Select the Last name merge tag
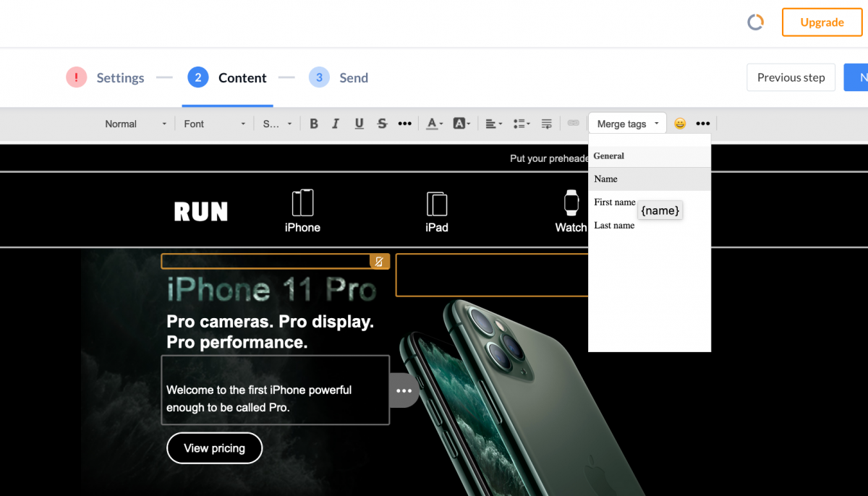 (x=650, y=226)
